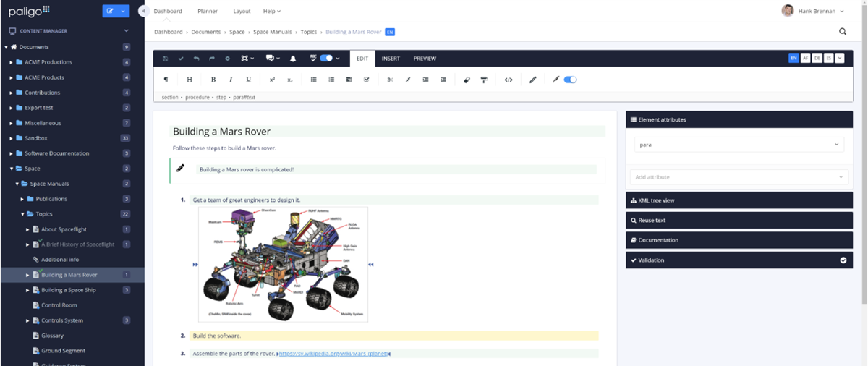The height and width of the screenshot is (366, 868).
Task: Click the notification bell icon
Action: pos(293,59)
